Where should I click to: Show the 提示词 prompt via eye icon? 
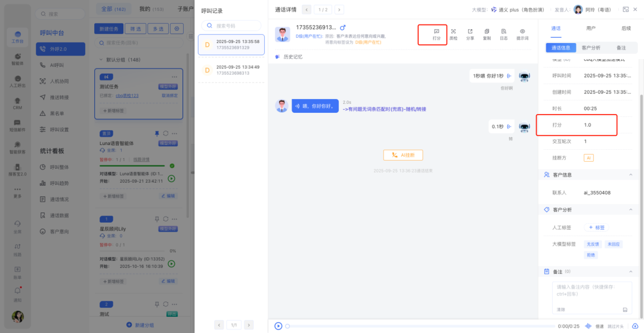point(522,34)
